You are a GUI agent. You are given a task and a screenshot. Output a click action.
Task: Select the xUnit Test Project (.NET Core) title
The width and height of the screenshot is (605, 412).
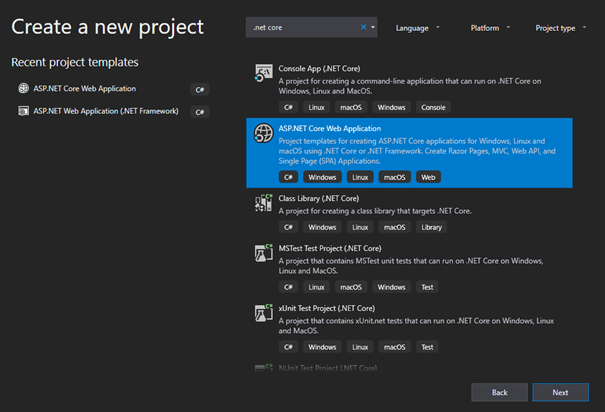coord(327,308)
